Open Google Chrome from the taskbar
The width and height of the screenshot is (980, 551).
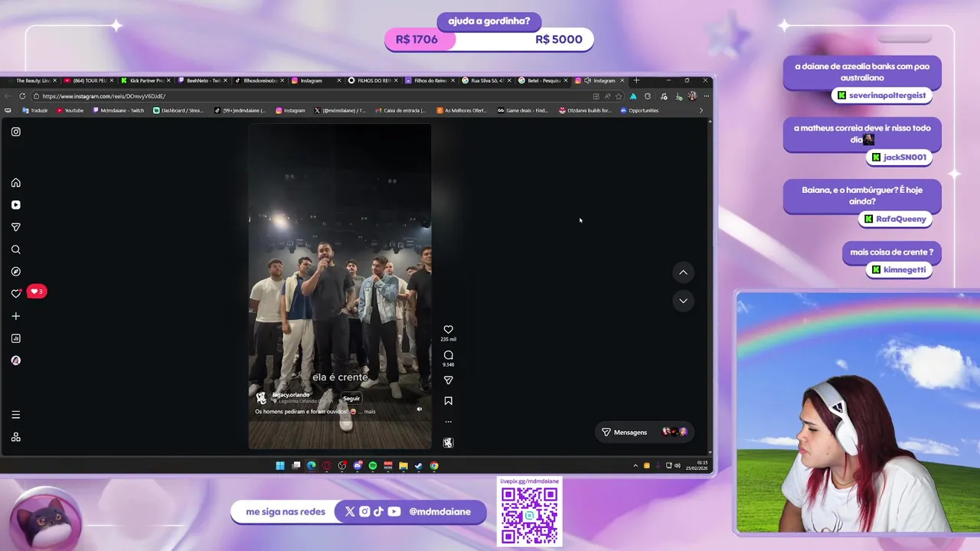tap(434, 465)
